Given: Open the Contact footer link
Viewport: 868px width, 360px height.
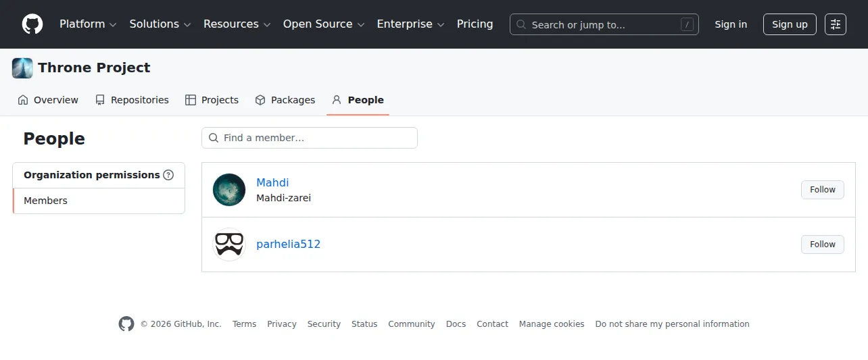Looking at the screenshot, I should pyautogui.click(x=492, y=324).
